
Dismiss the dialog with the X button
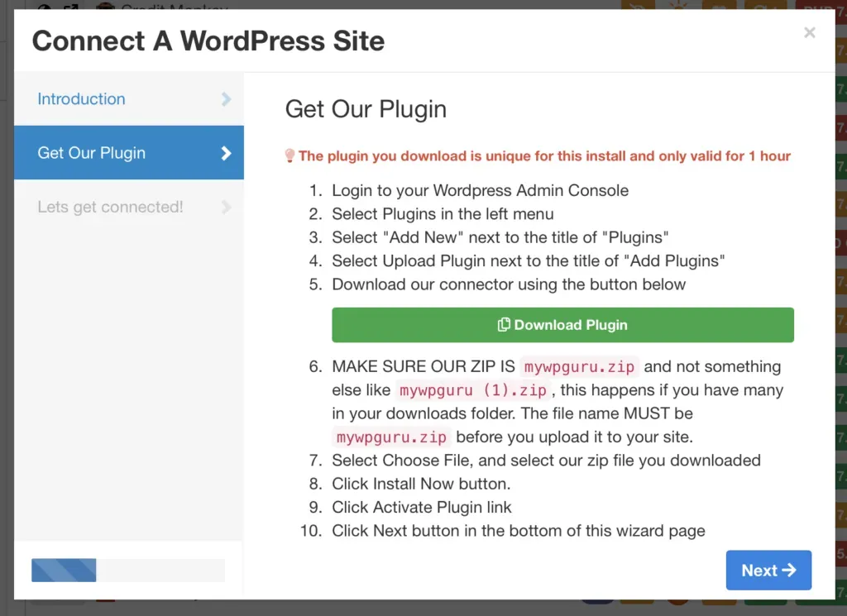809,33
